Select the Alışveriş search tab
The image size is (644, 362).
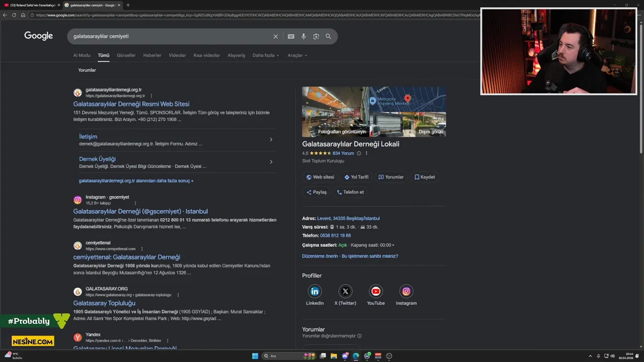point(236,55)
